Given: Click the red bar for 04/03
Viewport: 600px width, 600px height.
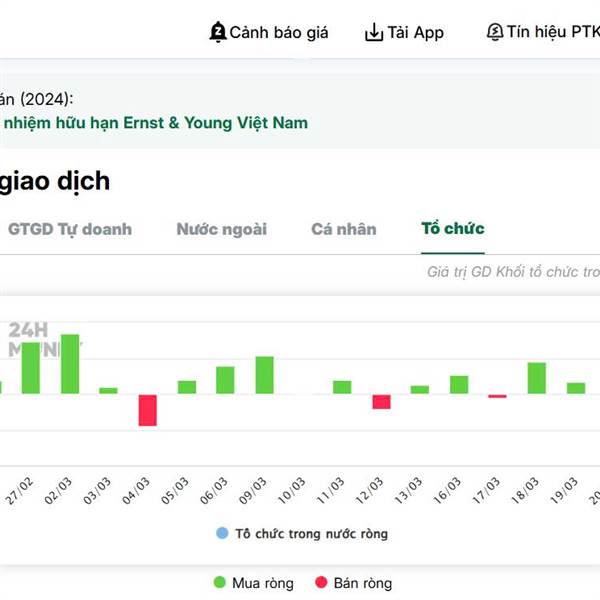Looking at the screenshot, I should (x=147, y=410).
